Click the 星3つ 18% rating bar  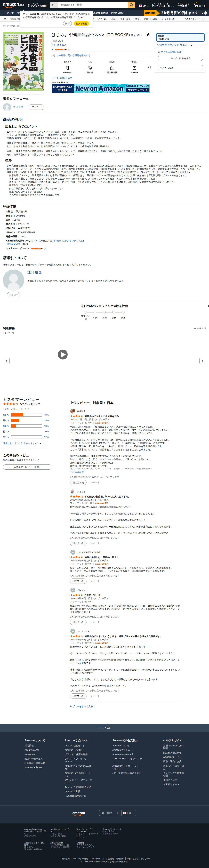pos(26,426)
